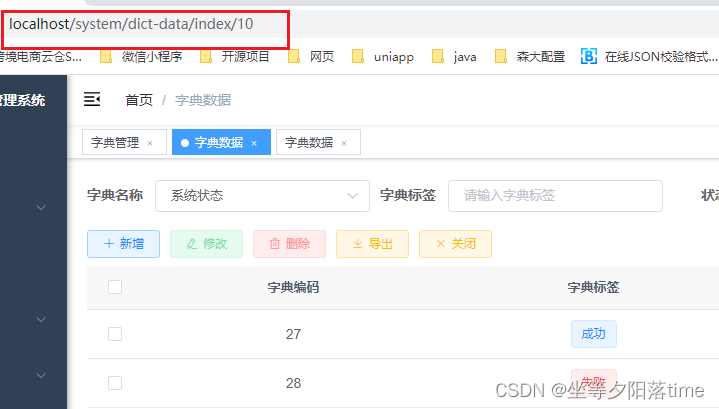
Task: Close the inactive 字典数据 tab x icon
Action: point(344,143)
